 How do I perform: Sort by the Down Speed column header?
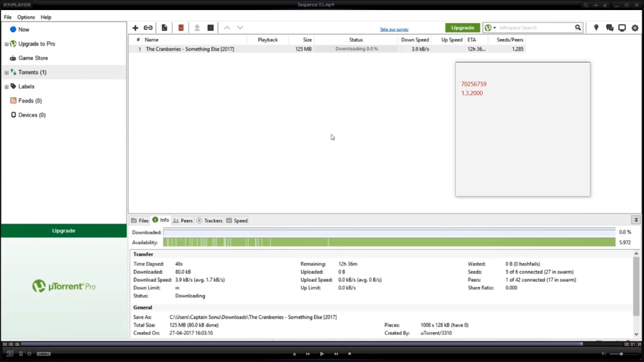415,40
